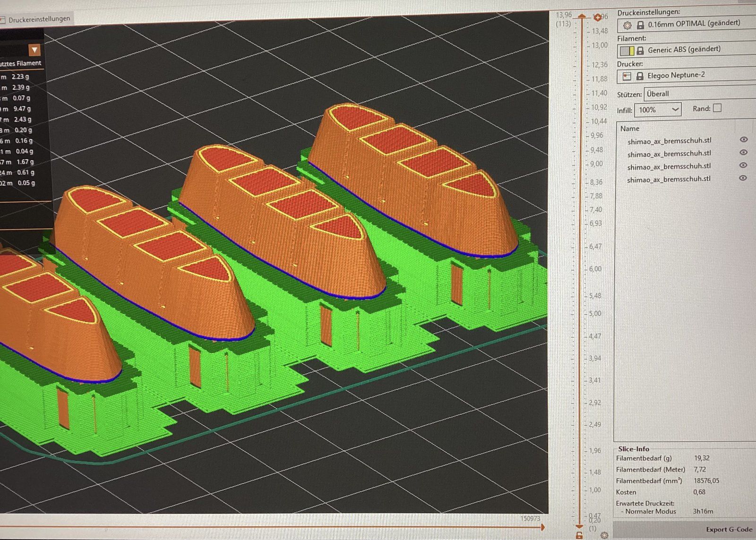Click the add color change plus icon
The image size is (756, 540).
click(598, 17)
